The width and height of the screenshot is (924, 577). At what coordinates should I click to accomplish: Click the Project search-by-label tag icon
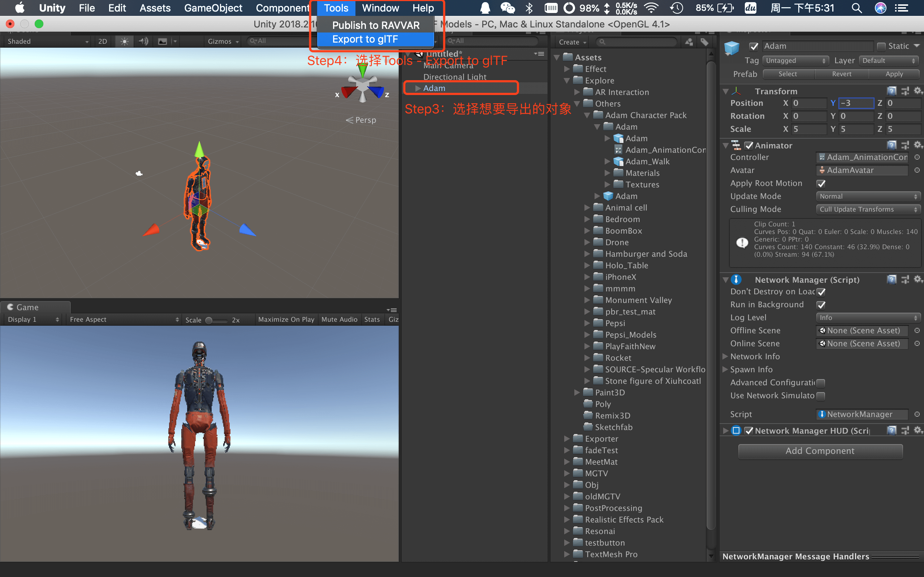pos(704,42)
